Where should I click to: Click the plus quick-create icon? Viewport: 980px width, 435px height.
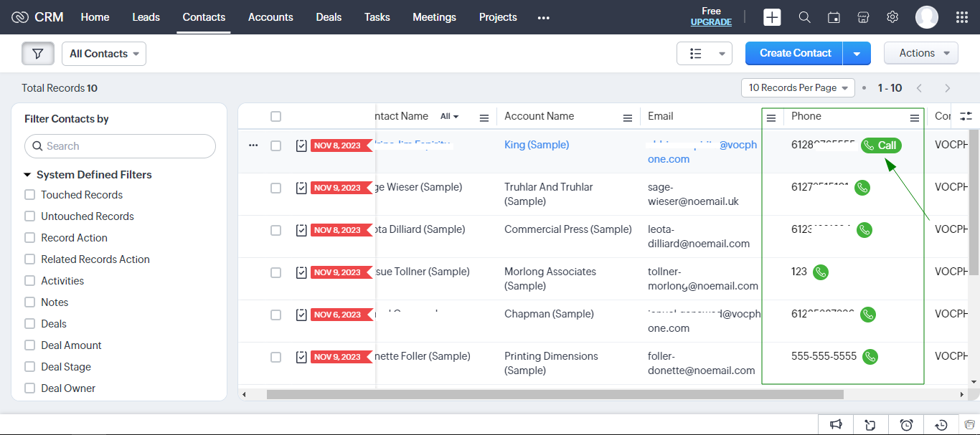pyautogui.click(x=772, y=17)
